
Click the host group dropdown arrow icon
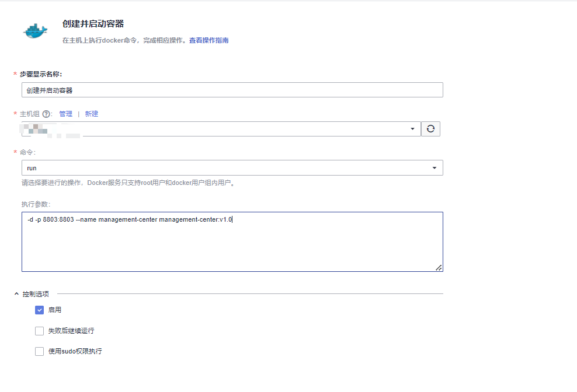click(412, 128)
